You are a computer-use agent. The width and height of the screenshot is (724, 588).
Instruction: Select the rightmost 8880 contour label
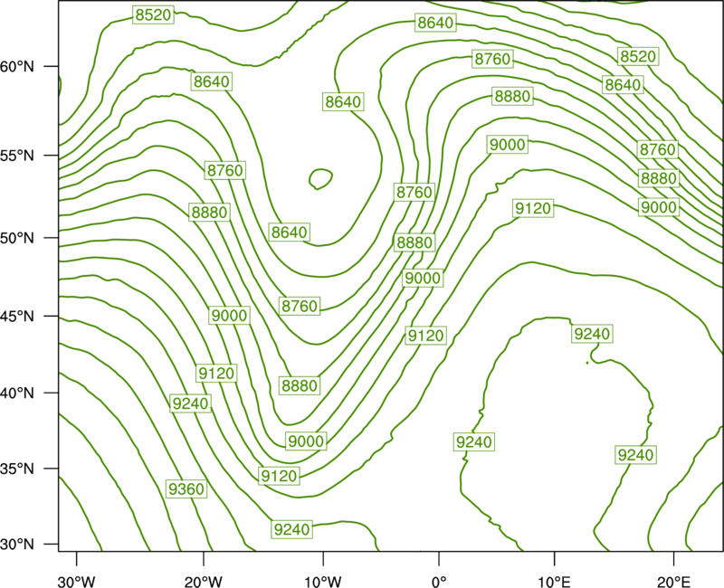[659, 178]
